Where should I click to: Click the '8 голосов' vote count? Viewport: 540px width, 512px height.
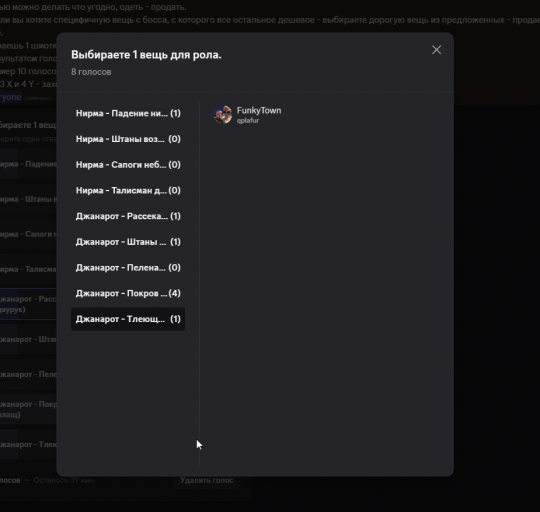coord(91,72)
